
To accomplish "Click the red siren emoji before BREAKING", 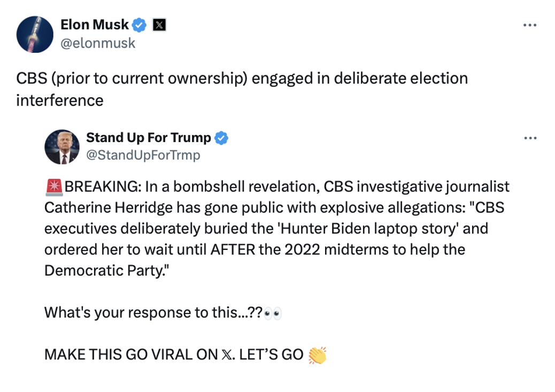I will pos(54,187).
